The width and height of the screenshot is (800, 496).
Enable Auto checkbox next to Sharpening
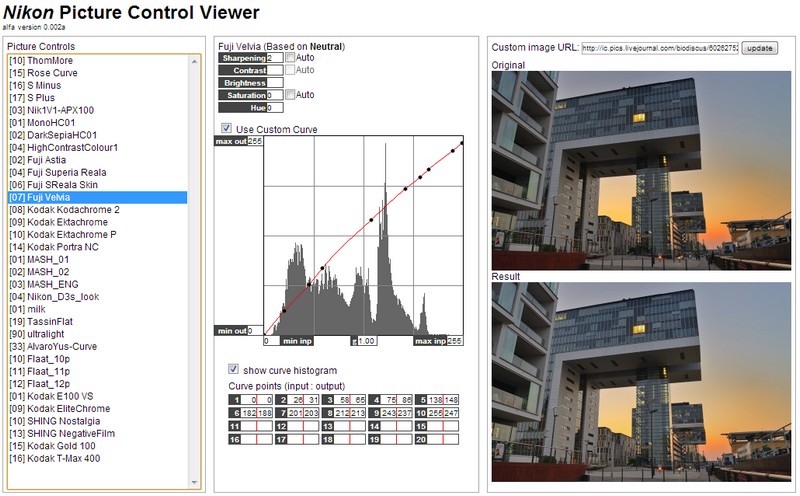coord(290,59)
